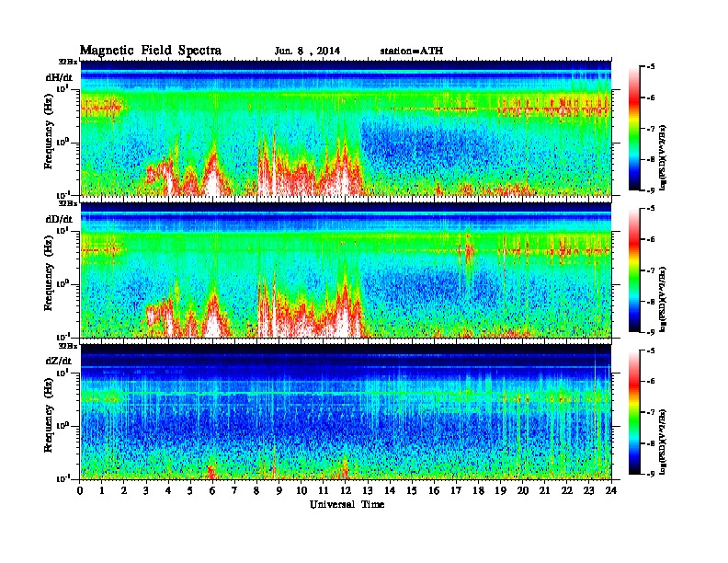Click the "23" tick on the Universal Time axis
The height and width of the screenshot is (563, 728).
click(589, 490)
